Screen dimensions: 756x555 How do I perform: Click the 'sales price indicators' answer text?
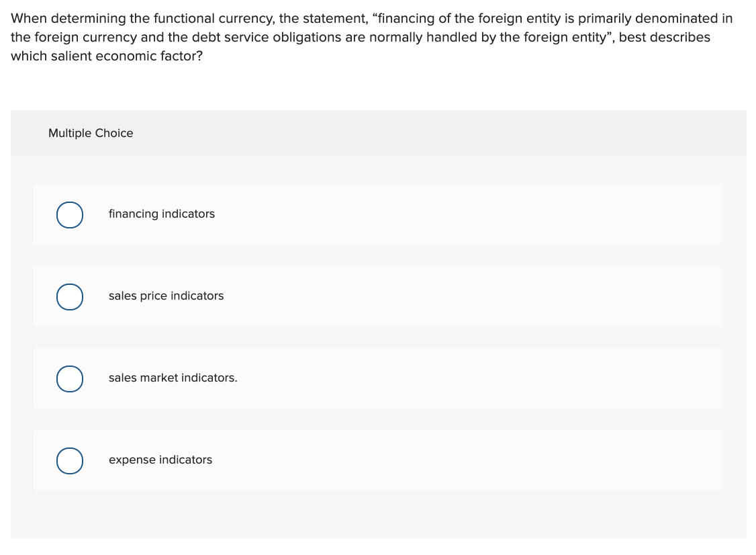tap(166, 296)
